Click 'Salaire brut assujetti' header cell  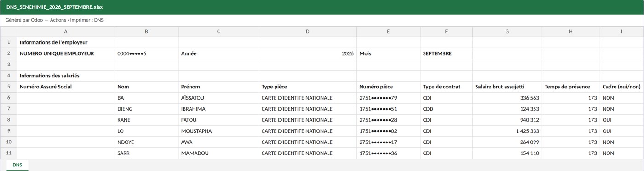(x=507, y=87)
